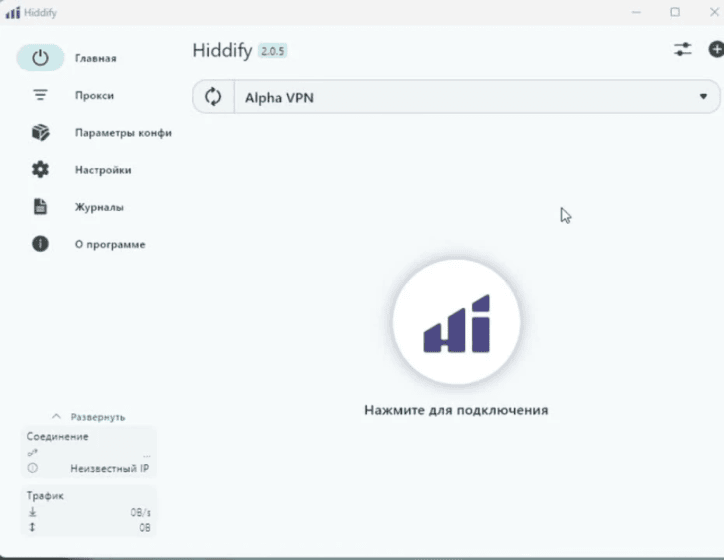Click the power icon for Главная

point(40,58)
